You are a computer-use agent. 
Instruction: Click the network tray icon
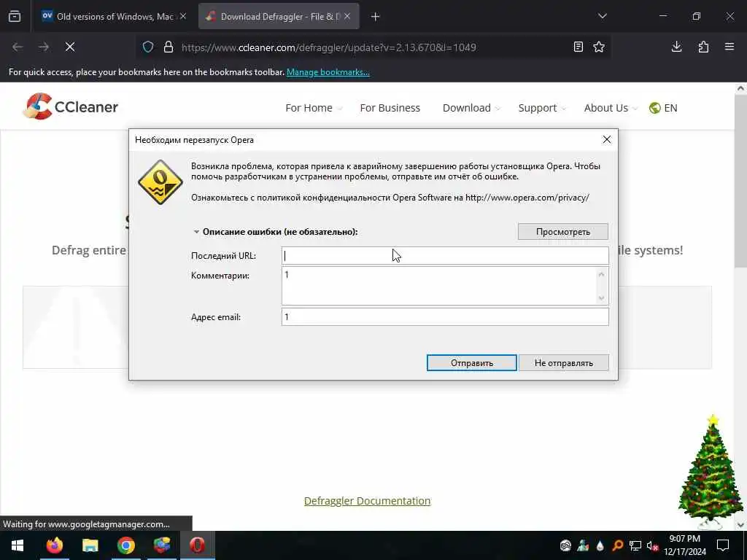[x=635, y=545]
